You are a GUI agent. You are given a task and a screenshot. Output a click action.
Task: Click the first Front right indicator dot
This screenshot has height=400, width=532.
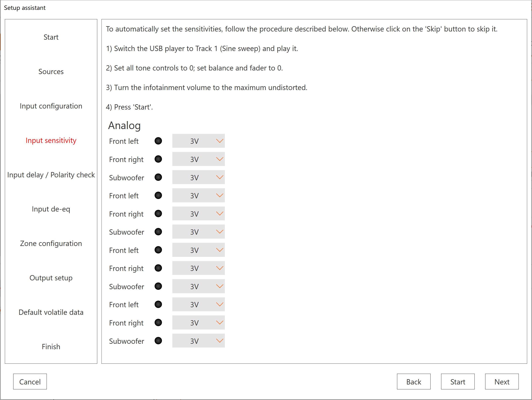click(x=158, y=159)
